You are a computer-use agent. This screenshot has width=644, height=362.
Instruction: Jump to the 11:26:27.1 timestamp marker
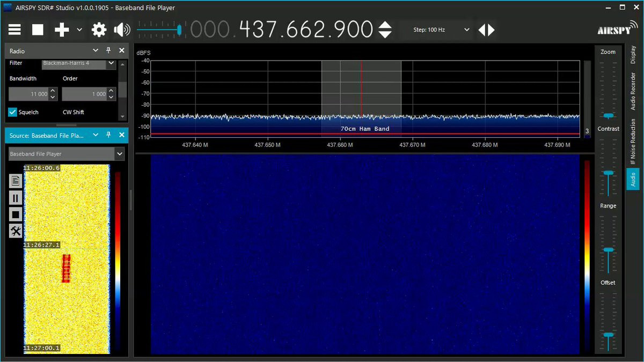click(41, 245)
